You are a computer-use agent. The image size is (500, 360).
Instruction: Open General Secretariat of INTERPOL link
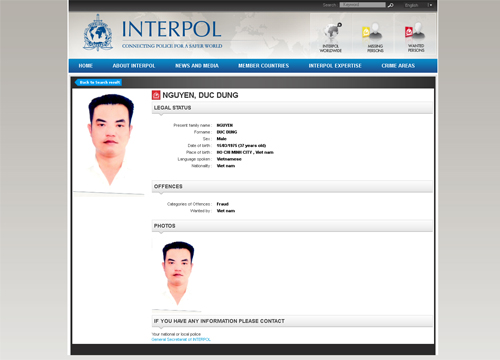pyautogui.click(x=181, y=339)
